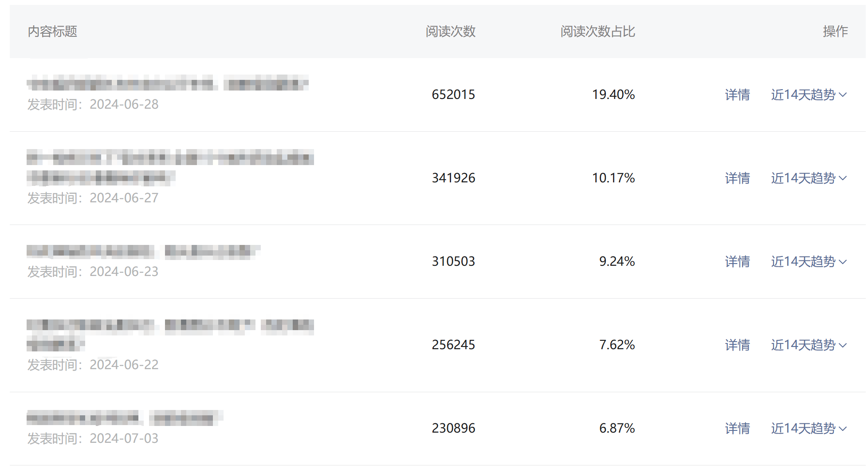Click the 操作 column header
868x469 pixels.
(835, 32)
